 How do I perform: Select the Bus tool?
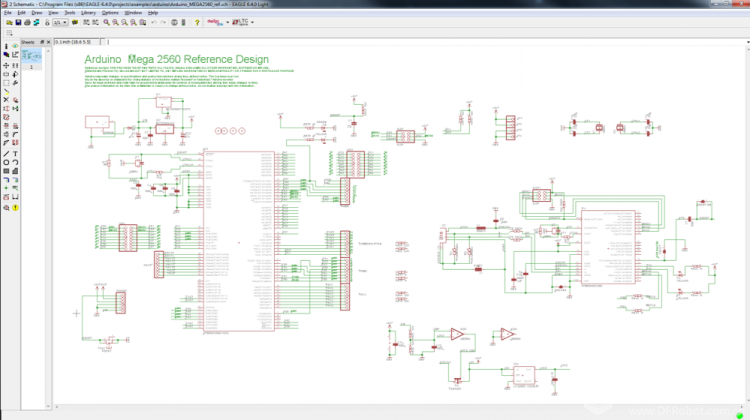[6, 179]
